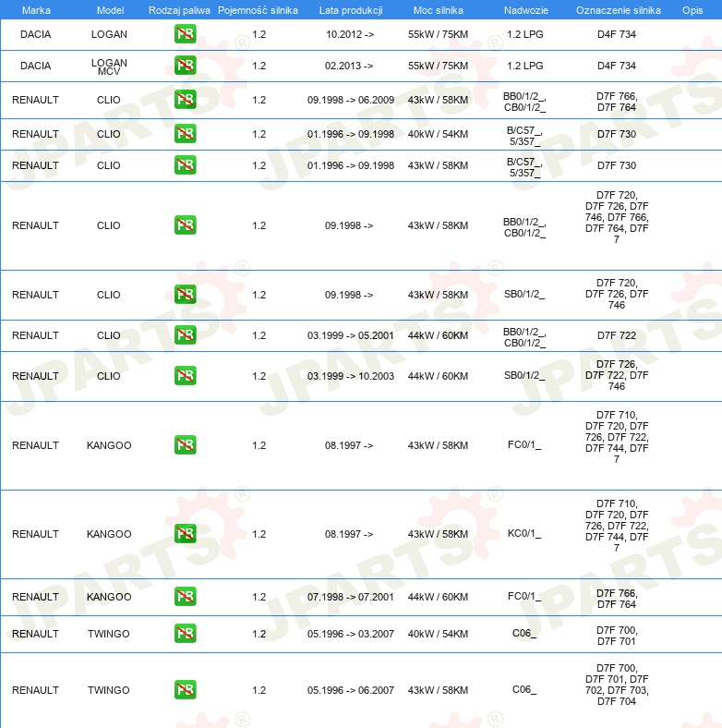The height and width of the screenshot is (728, 722).
Task: Click the Opis column header
Action: point(692,10)
